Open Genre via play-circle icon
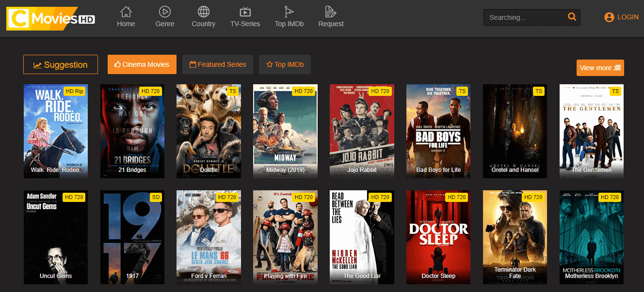 (x=165, y=11)
